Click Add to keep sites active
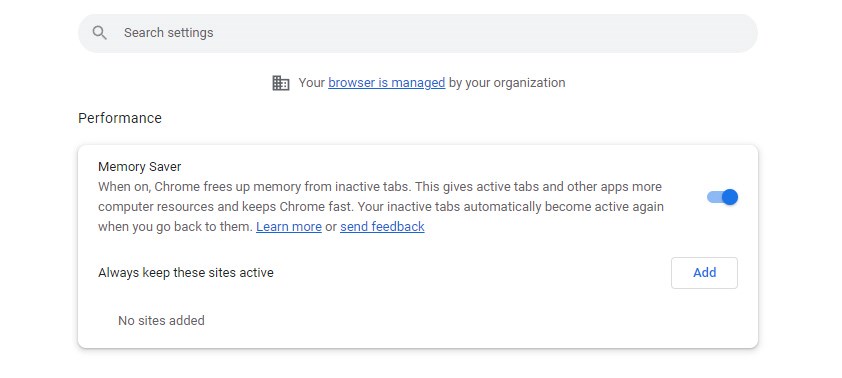The image size is (842, 378). [x=704, y=273]
